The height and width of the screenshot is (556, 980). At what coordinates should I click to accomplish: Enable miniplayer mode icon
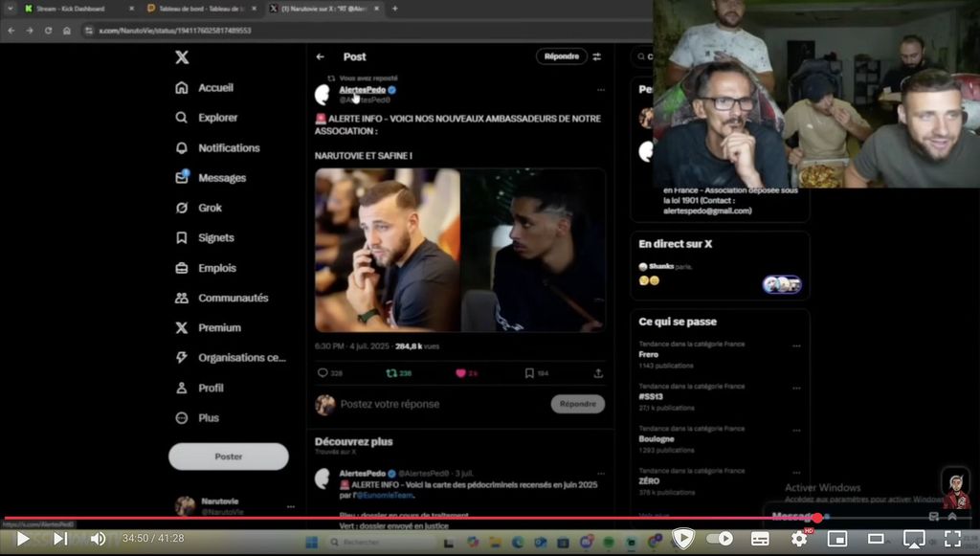837,539
